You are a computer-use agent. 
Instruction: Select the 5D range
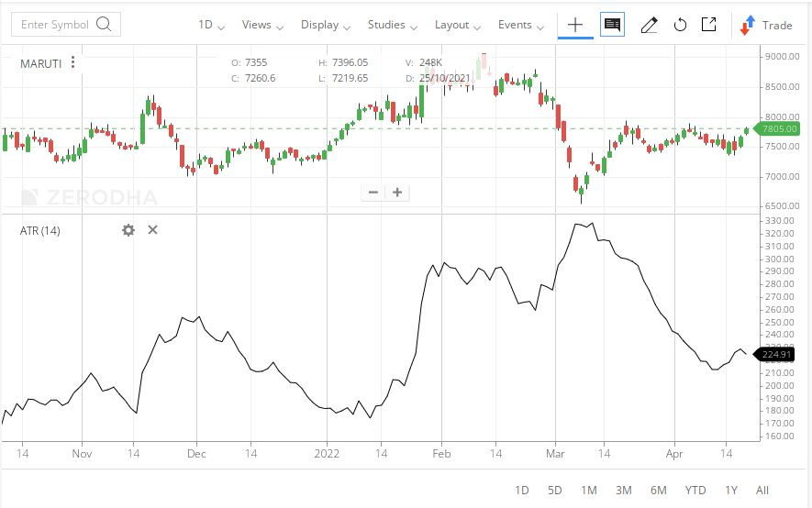(554, 490)
